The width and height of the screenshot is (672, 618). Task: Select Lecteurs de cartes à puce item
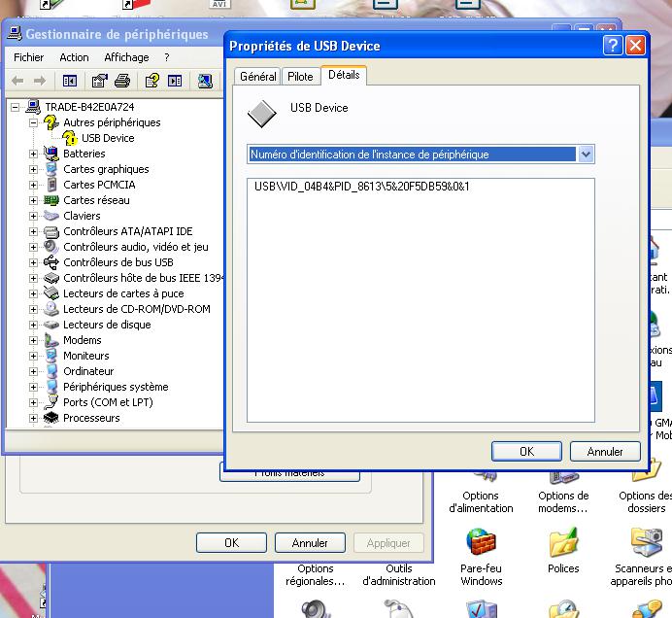pos(123,293)
